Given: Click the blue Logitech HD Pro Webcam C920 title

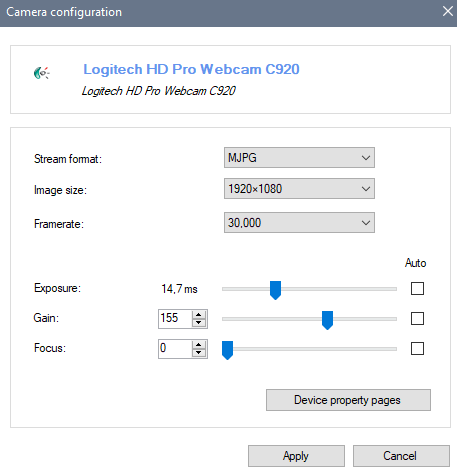Looking at the screenshot, I should [191, 69].
